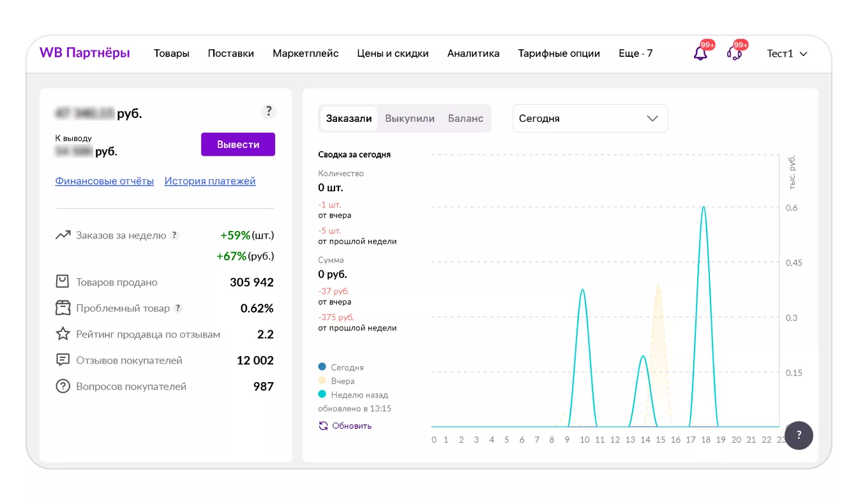Switch to the Заказали tab

pyautogui.click(x=349, y=119)
